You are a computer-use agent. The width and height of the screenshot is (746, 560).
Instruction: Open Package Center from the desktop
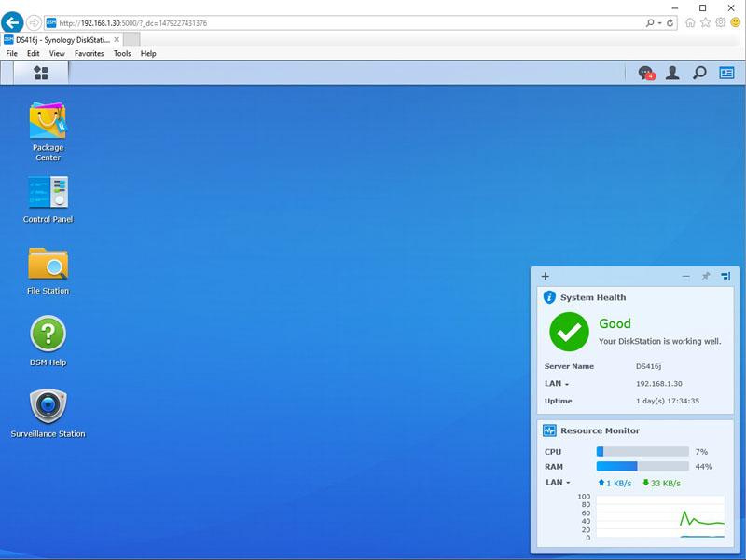point(48,121)
